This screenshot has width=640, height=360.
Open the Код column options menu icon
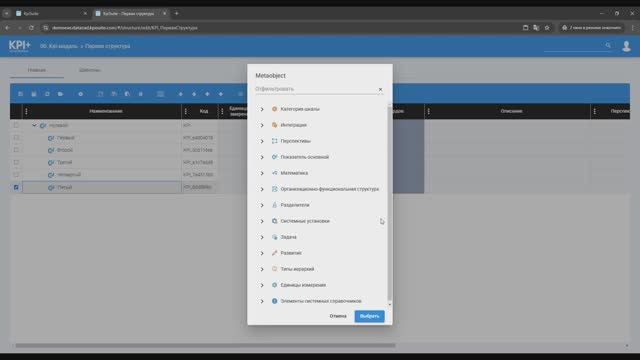(x=186, y=111)
